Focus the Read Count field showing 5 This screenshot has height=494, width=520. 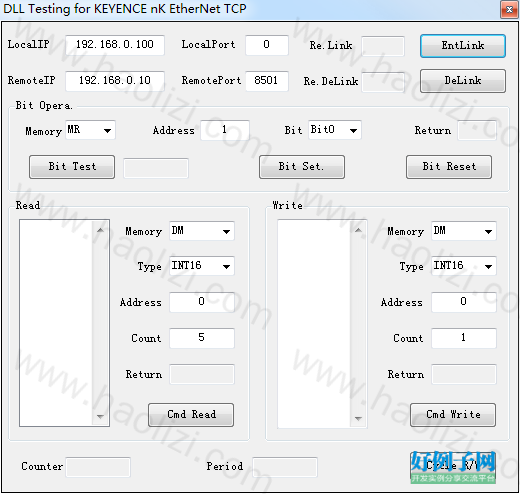(202, 338)
